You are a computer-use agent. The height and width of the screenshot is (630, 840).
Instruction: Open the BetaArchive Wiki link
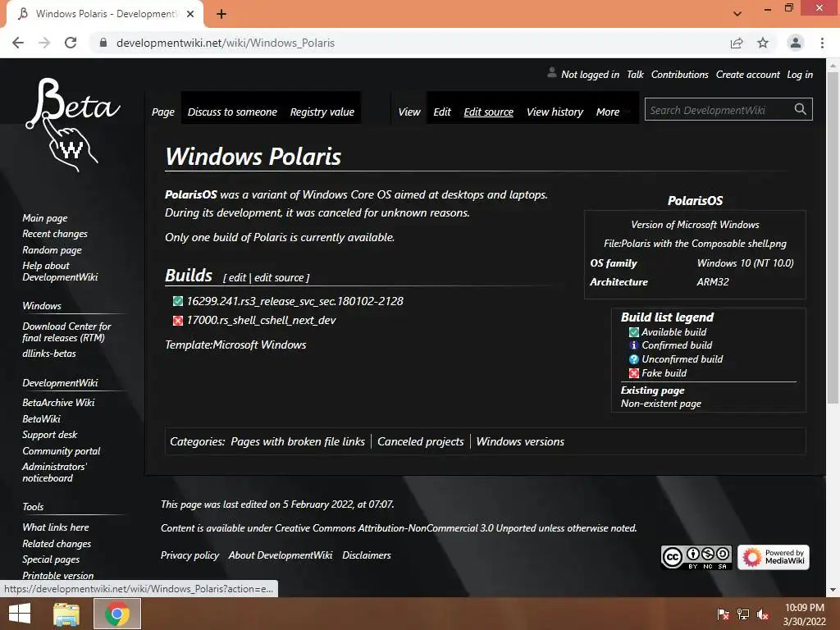click(58, 402)
